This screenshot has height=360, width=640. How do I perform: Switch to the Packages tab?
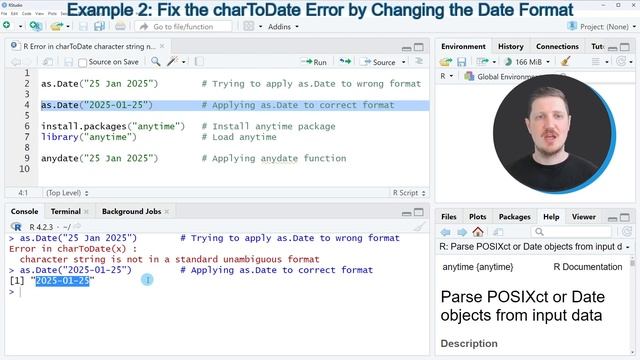coord(514,217)
